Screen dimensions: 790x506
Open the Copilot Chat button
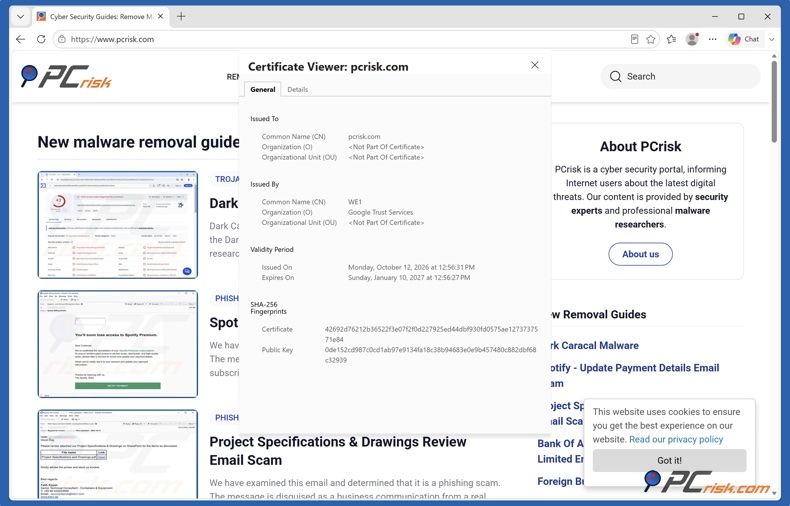pos(744,39)
